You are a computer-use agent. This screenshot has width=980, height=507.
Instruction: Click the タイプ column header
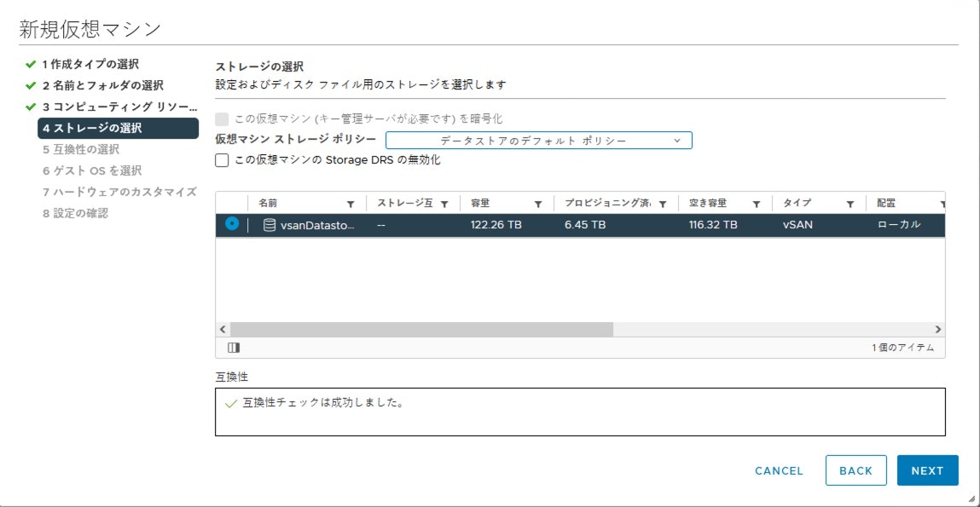[797, 204]
